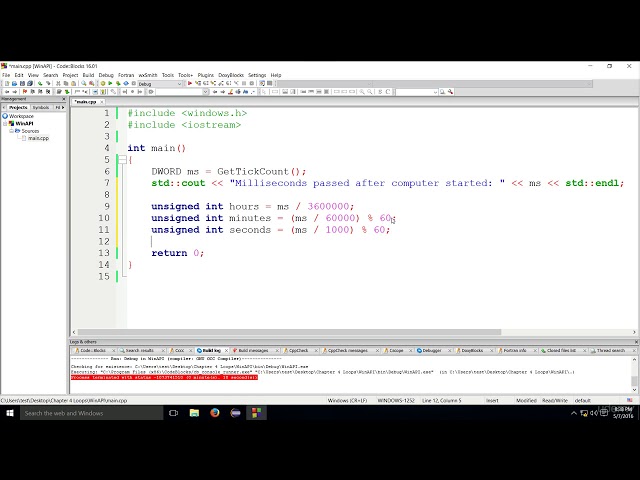Collapse the WinAPI project tree node
Viewport: 640px width, 480px height.
point(5,124)
